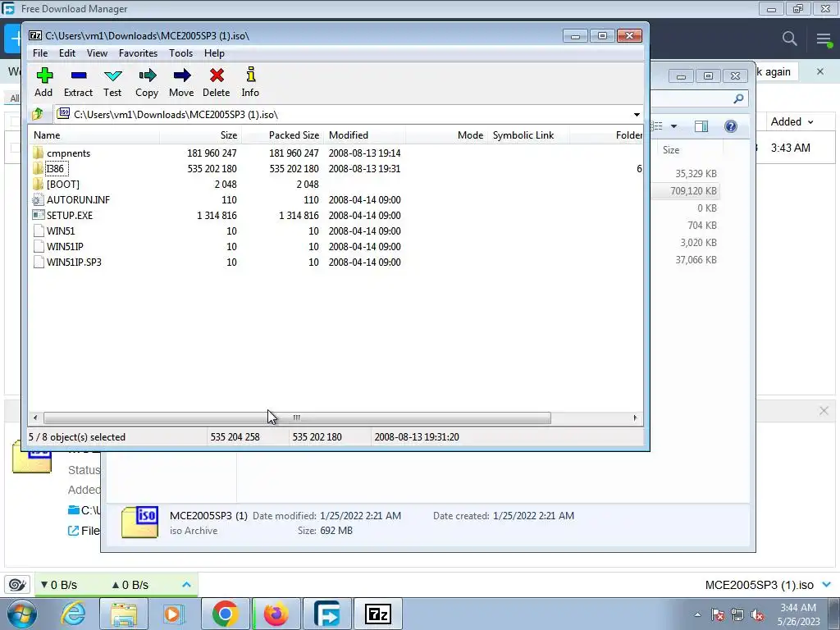Click the horizontal scrollbar thumb in 7-Zip
Screen dimensions: 840x630
[x=297, y=418]
